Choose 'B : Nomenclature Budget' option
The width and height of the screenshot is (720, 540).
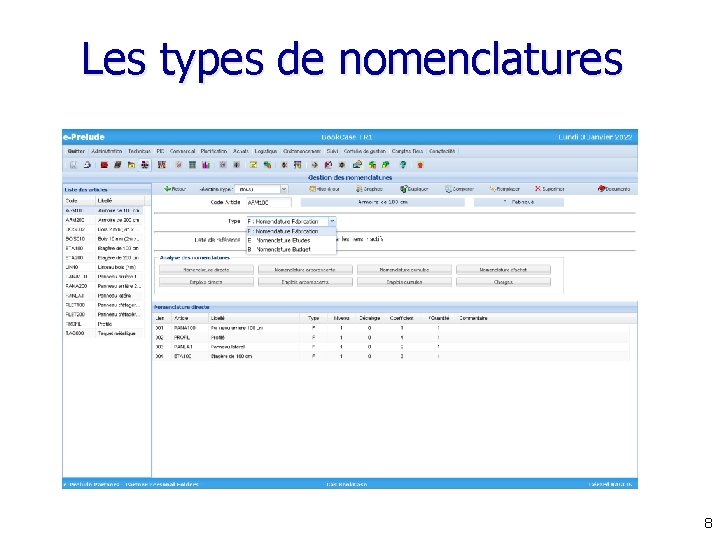[x=291, y=249]
